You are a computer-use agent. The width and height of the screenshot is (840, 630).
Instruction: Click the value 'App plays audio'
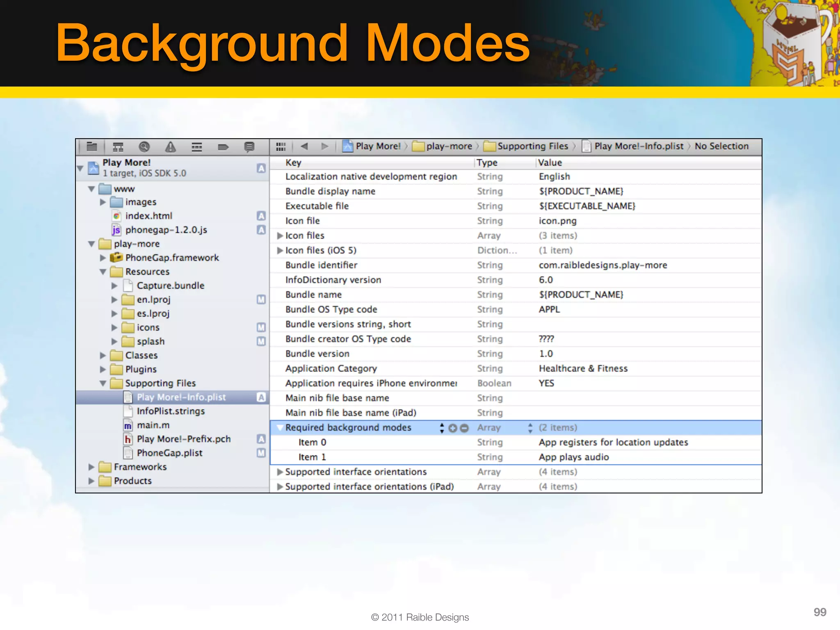tap(574, 457)
